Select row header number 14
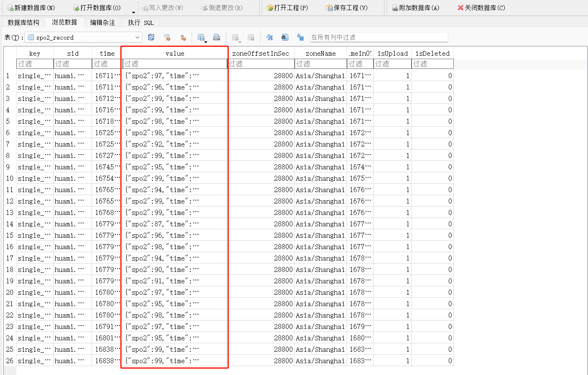588x375 pixels. 10,224
